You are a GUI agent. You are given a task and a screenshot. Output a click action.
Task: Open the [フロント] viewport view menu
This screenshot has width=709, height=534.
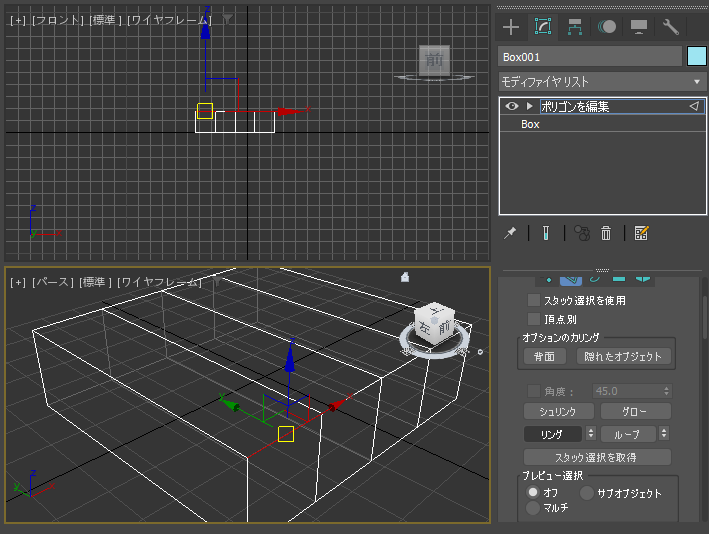(x=58, y=20)
